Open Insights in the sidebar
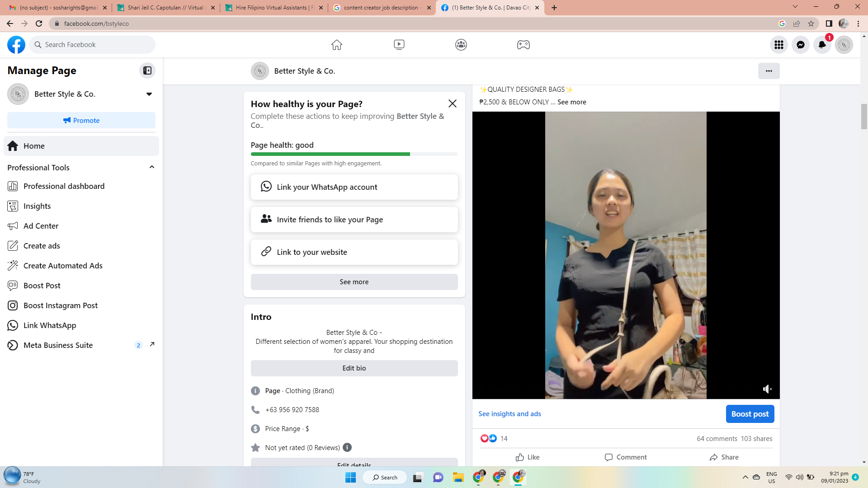The width and height of the screenshot is (868, 488). point(37,206)
